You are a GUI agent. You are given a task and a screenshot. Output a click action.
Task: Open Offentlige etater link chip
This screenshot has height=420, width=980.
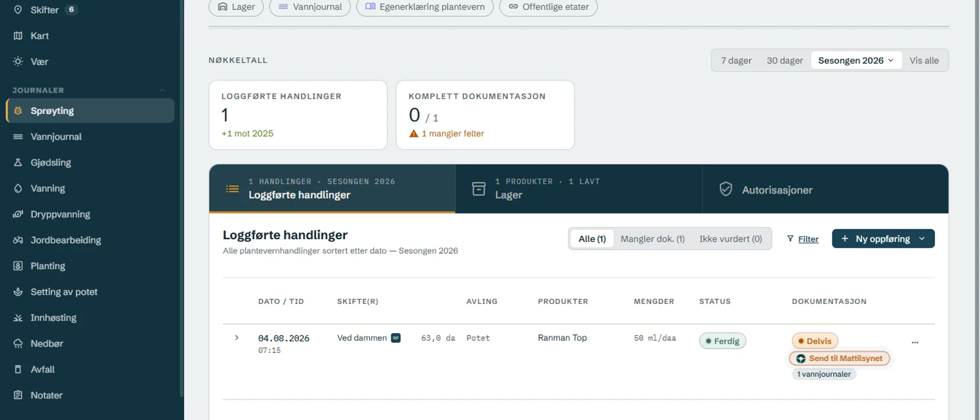click(x=548, y=7)
